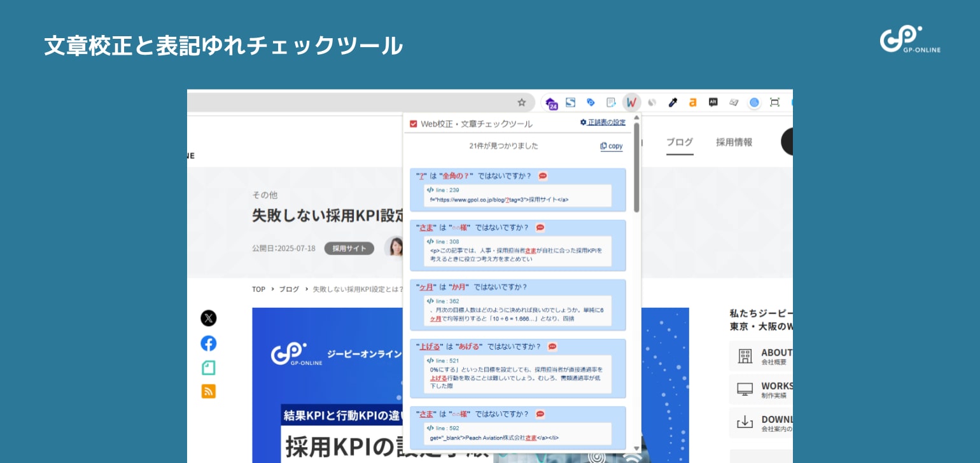
Task: Click the blue circular extension icon
Action: [754, 102]
